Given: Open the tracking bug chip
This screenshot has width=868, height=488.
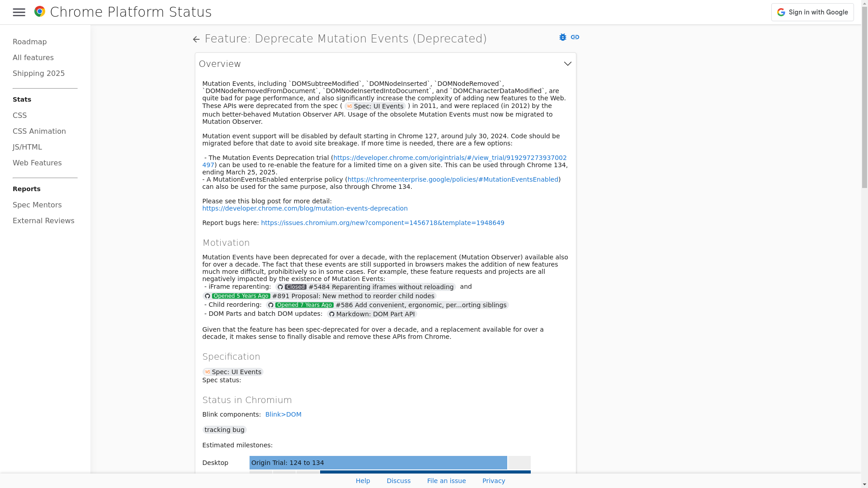Looking at the screenshot, I should 225,430.
